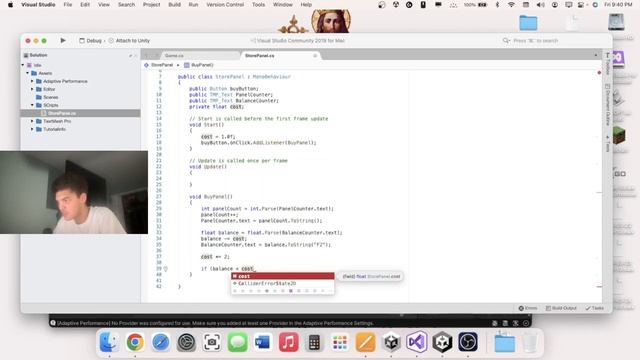Open Google Chrome from the Dock
The height and width of the screenshot is (360, 640).
[135, 342]
